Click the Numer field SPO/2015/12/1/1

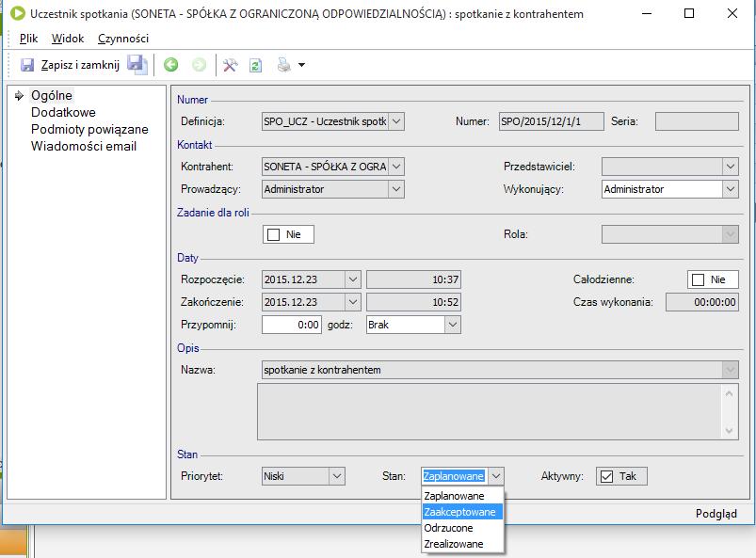click(x=551, y=121)
